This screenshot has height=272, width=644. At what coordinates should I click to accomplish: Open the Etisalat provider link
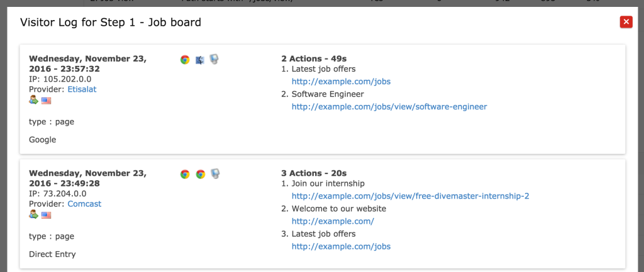click(x=82, y=89)
